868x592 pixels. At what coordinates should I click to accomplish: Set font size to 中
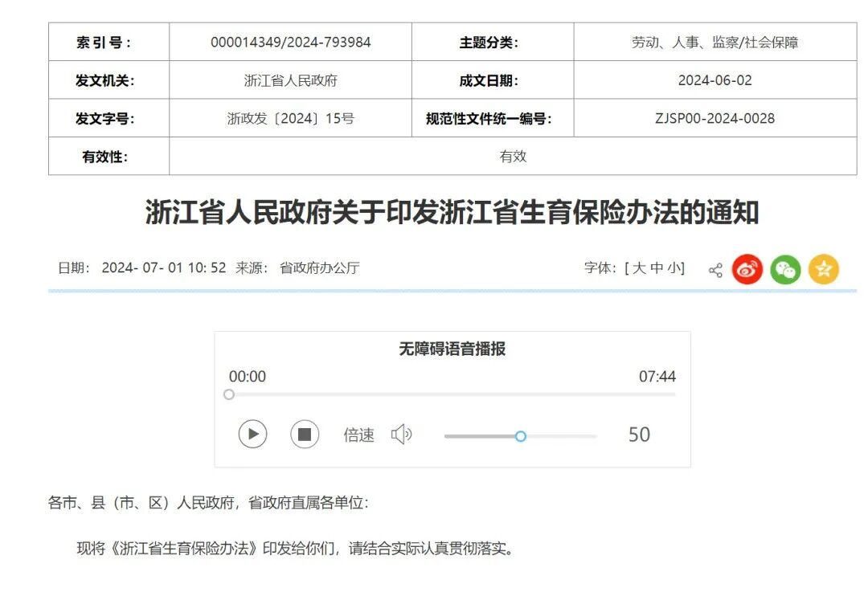click(x=657, y=268)
